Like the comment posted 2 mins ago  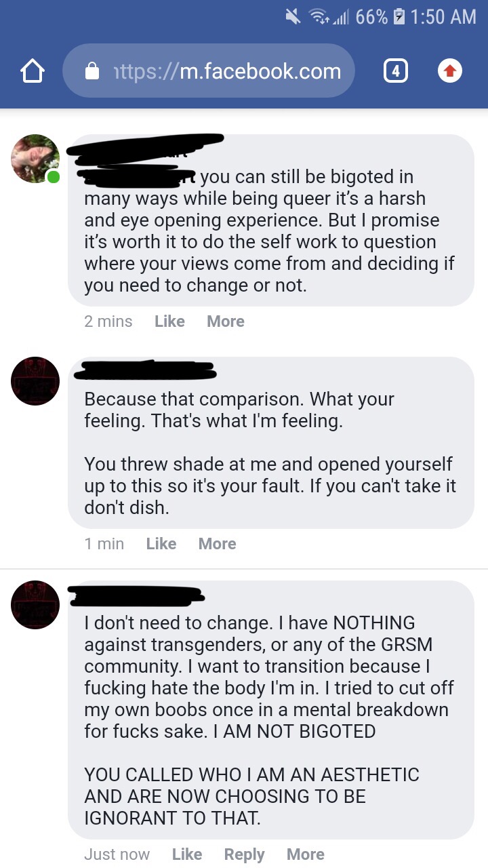tap(169, 321)
